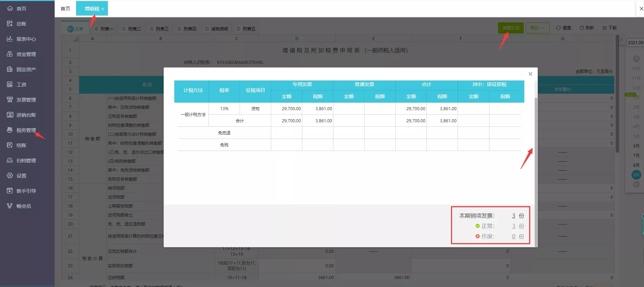The image size is (644, 287).
Task: Click the 畅会员 V icon
Action: (x=10, y=206)
